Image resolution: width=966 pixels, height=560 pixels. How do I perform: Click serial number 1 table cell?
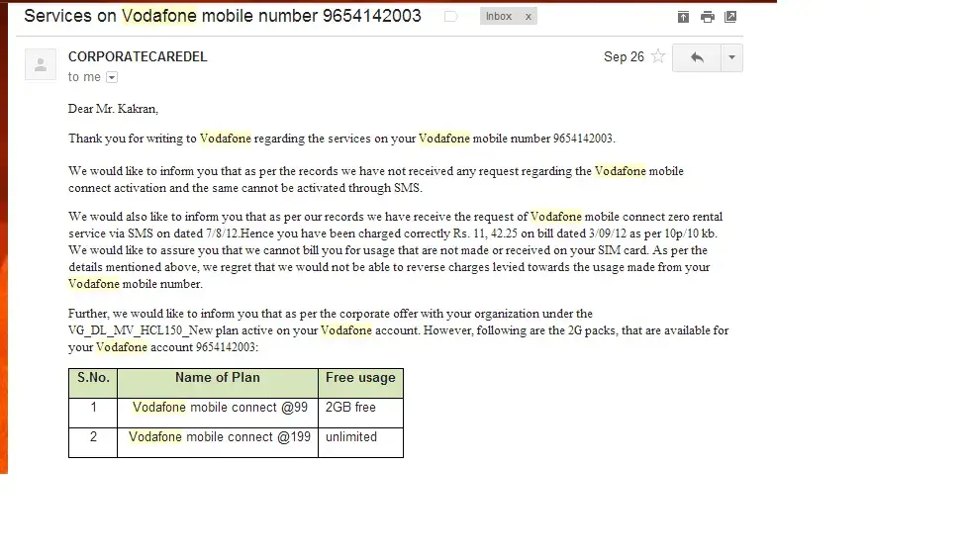point(93,413)
